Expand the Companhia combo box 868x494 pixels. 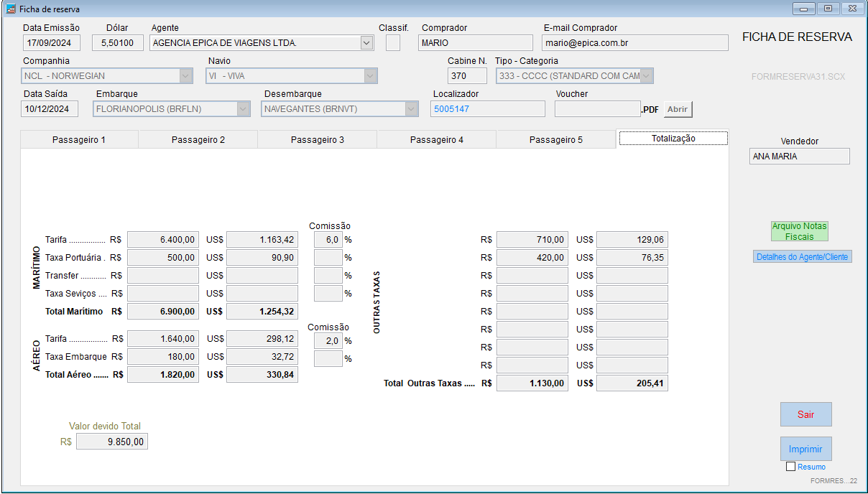coord(185,76)
